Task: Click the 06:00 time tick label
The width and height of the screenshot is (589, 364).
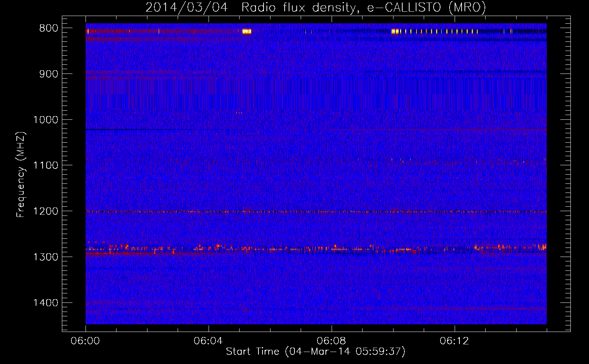Action: [85, 341]
